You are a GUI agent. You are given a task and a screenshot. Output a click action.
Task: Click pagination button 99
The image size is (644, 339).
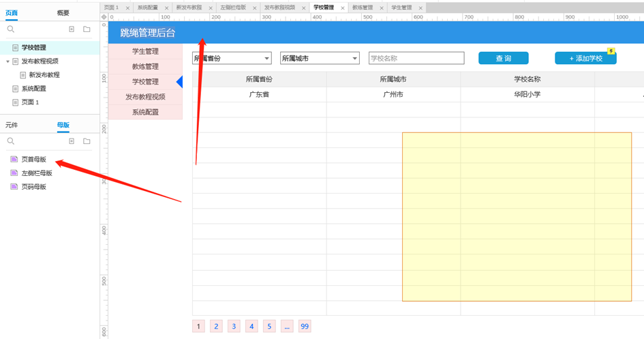click(305, 326)
